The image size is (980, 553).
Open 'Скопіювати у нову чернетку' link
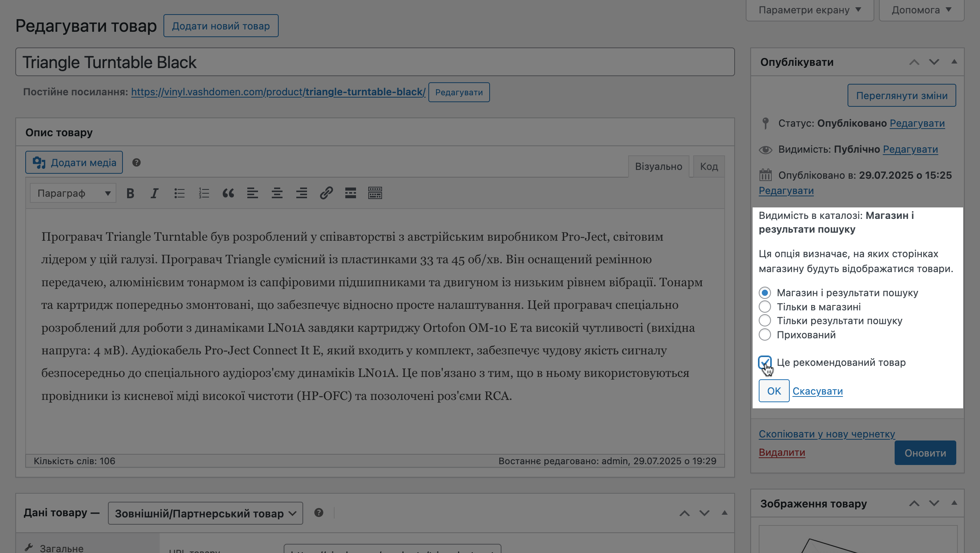pos(827,434)
